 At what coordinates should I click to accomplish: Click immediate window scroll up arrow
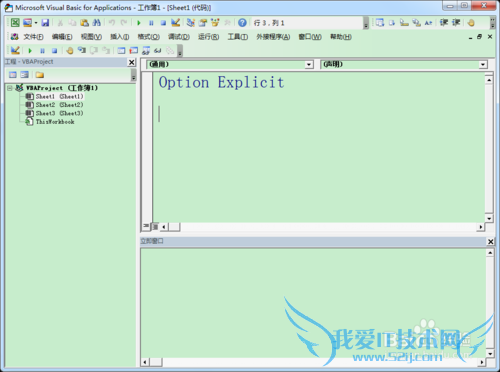pos(490,253)
